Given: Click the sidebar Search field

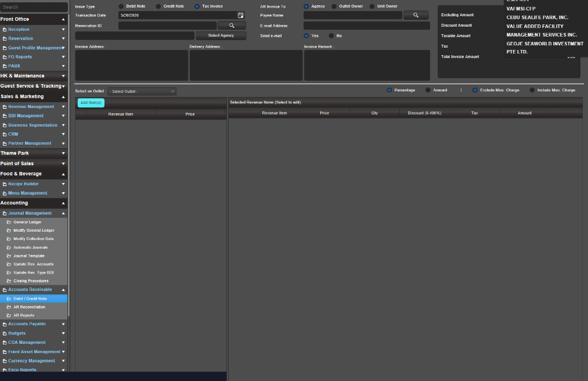Looking at the screenshot, I should click(34, 7).
